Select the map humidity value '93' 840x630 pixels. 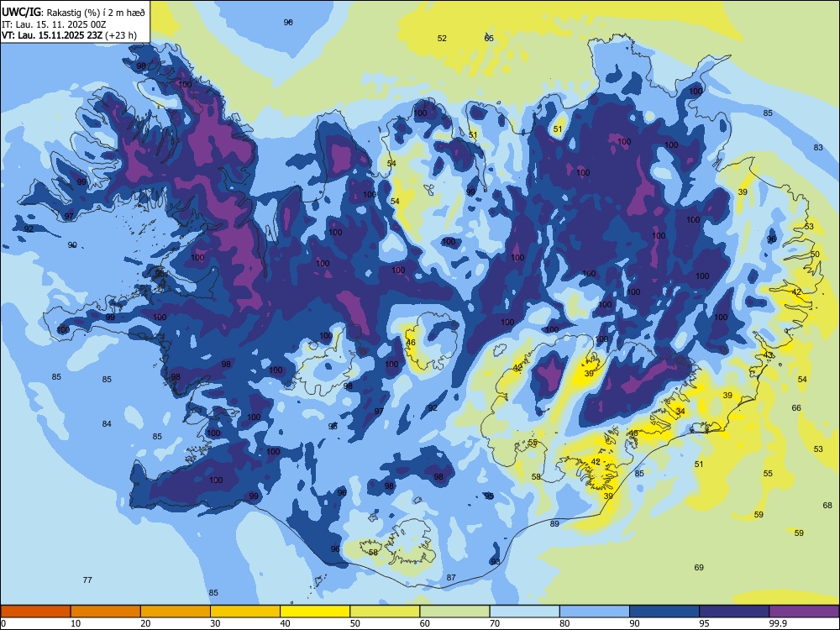point(496,561)
